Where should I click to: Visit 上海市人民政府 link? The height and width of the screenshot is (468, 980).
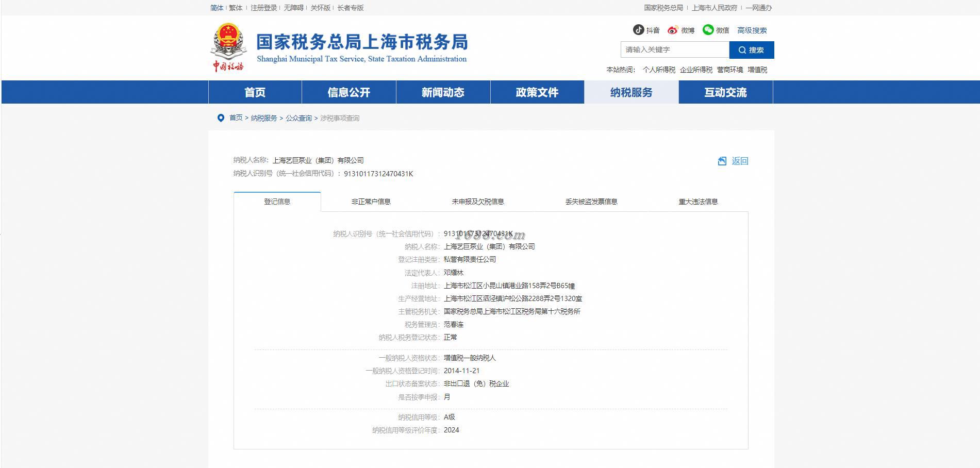click(x=715, y=8)
